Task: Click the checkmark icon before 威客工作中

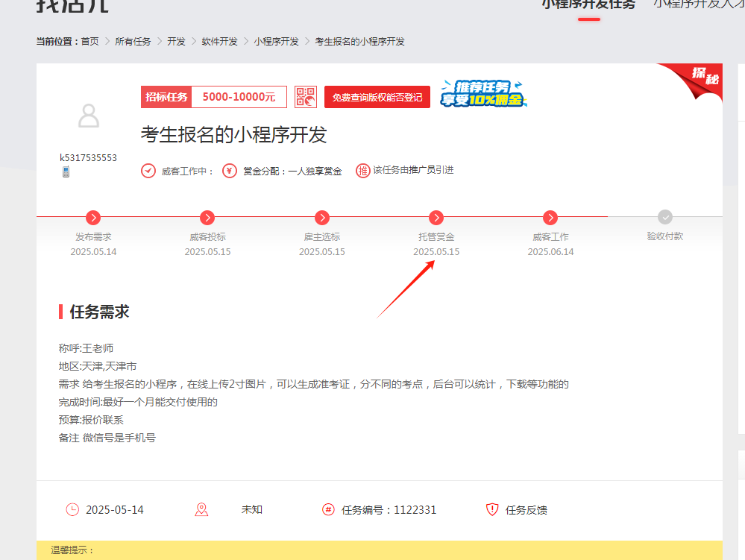Action: pyautogui.click(x=147, y=170)
